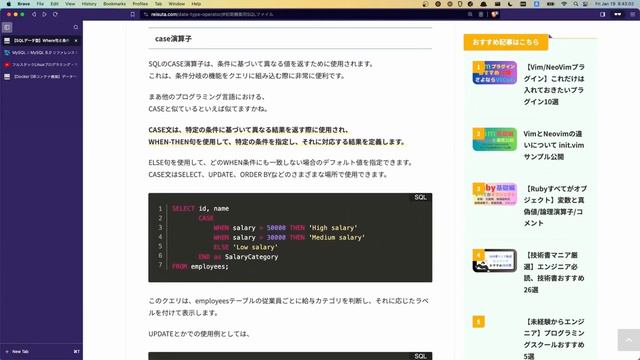Click 'Low salary' text in code block

(x=255, y=247)
